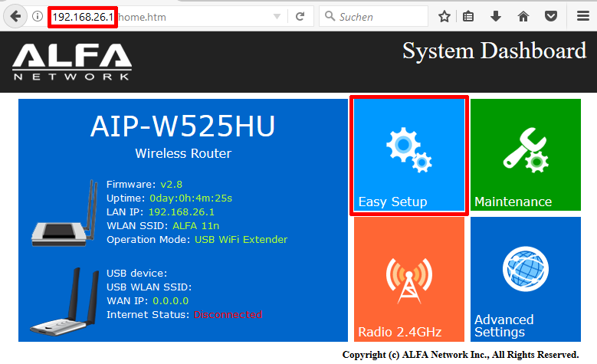The height and width of the screenshot is (364, 597).
Task: Click the System Dashboard heading
Action: [494, 51]
